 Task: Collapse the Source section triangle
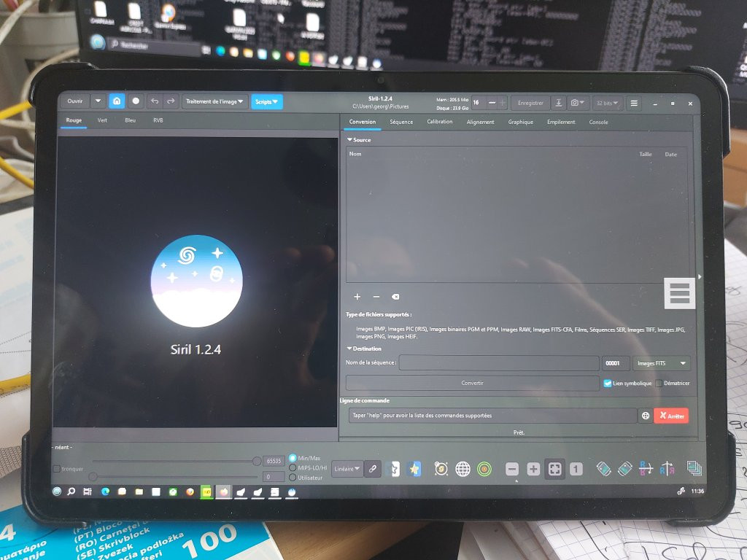click(349, 140)
